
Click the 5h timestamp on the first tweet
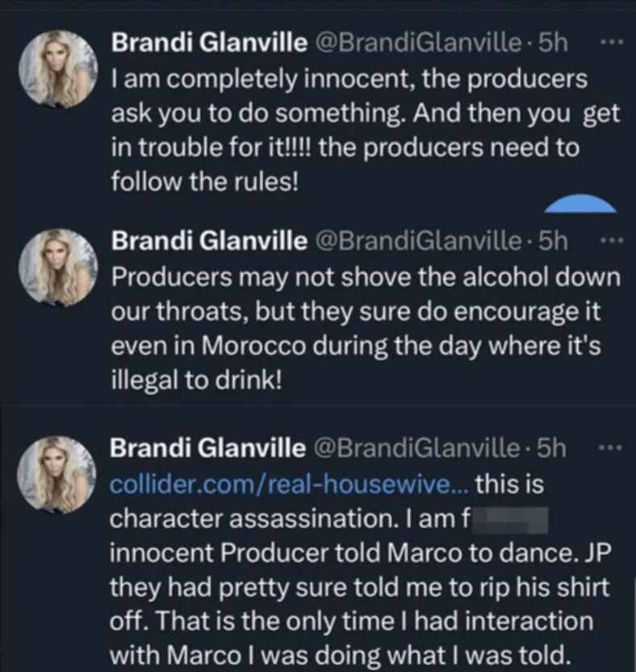coord(553,44)
